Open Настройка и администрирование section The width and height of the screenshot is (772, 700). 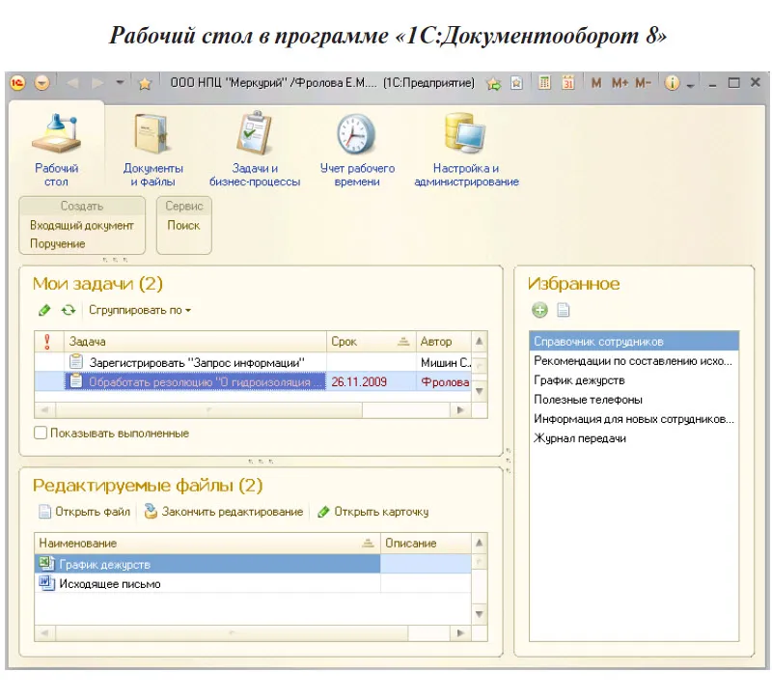tap(466, 150)
